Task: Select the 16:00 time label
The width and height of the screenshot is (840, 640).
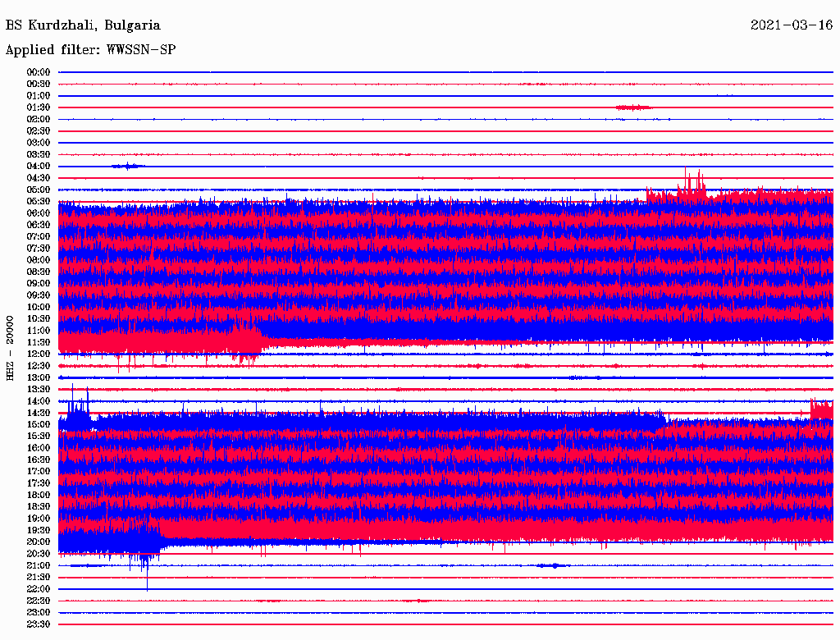Action: (x=39, y=447)
